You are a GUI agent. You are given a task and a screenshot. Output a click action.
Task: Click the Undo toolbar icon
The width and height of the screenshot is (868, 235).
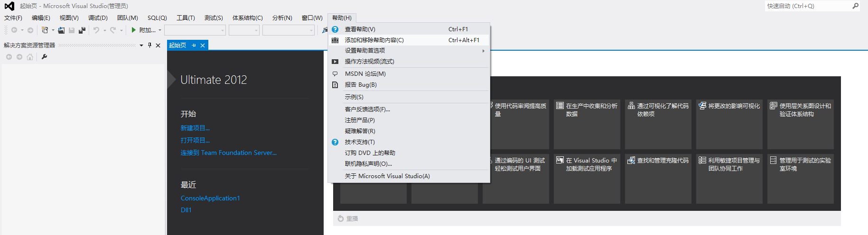click(x=96, y=30)
